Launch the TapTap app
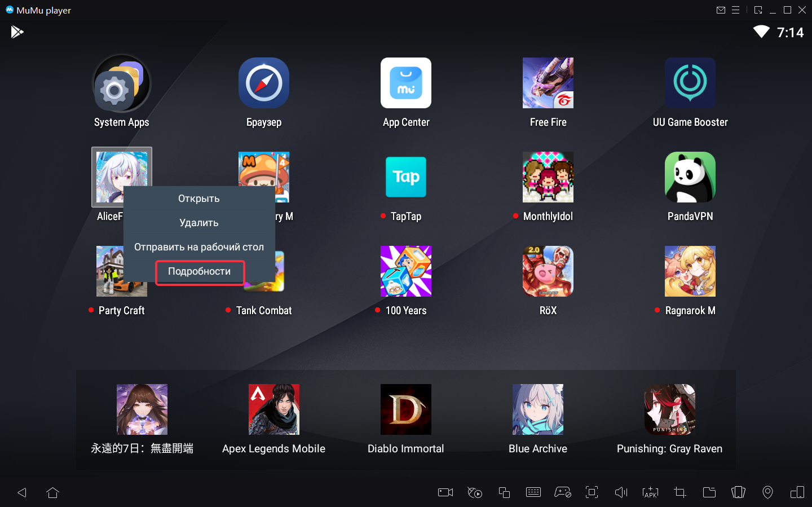 (x=406, y=177)
